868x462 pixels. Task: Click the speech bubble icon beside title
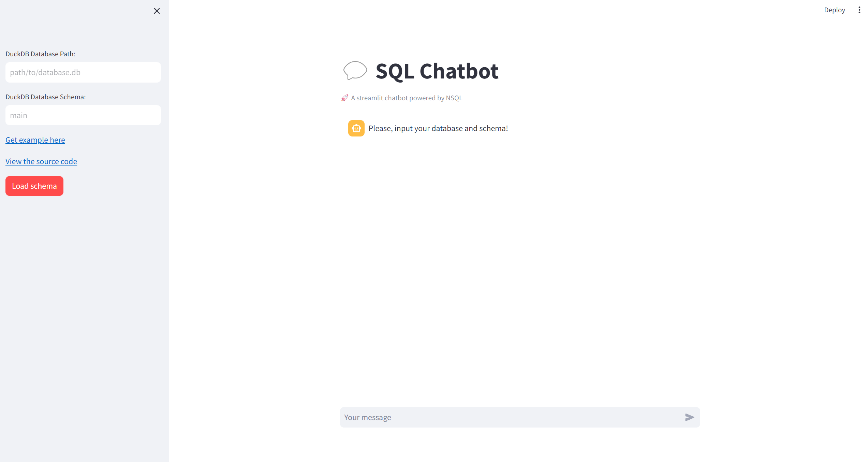click(x=355, y=71)
